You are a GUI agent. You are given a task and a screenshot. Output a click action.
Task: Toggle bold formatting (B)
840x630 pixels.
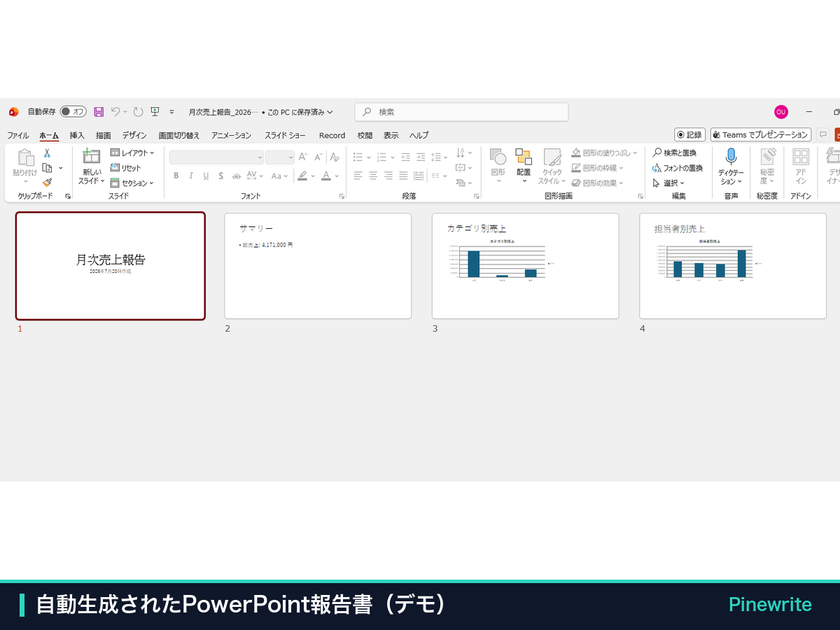(x=176, y=176)
